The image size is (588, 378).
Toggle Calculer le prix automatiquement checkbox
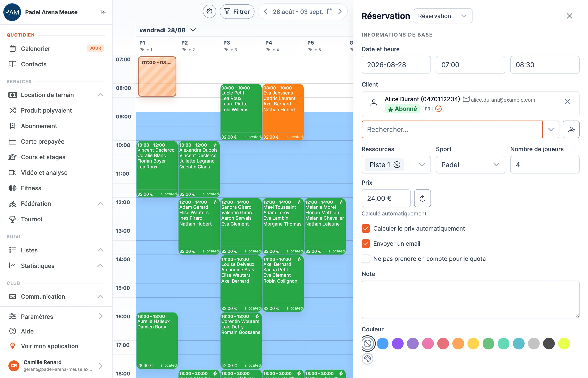pyautogui.click(x=366, y=228)
